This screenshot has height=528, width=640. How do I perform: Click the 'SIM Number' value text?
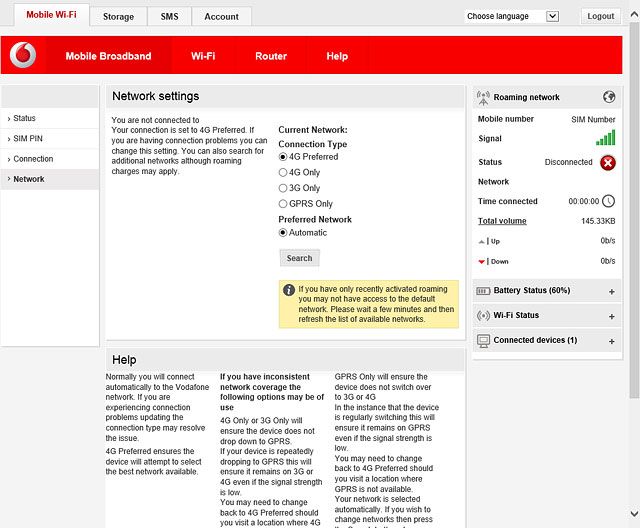(593, 120)
